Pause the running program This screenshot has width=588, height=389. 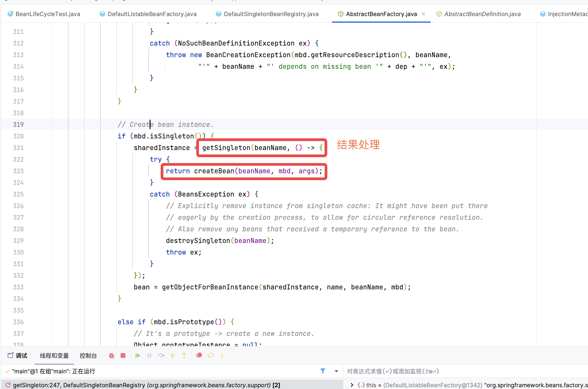[149, 356]
